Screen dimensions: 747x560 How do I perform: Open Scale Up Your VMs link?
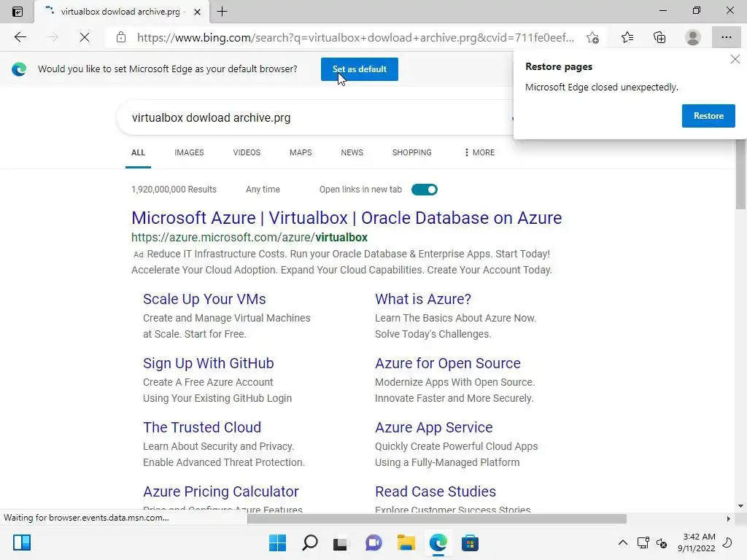[204, 299]
